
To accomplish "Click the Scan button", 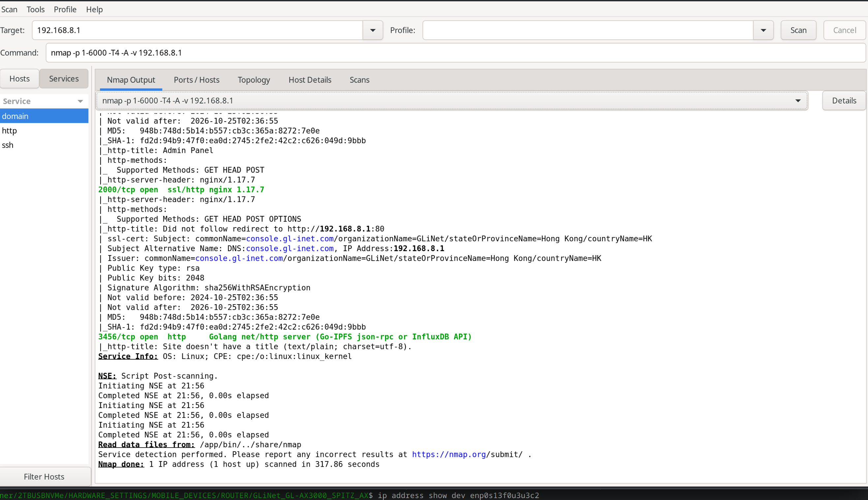I will tap(798, 30).
